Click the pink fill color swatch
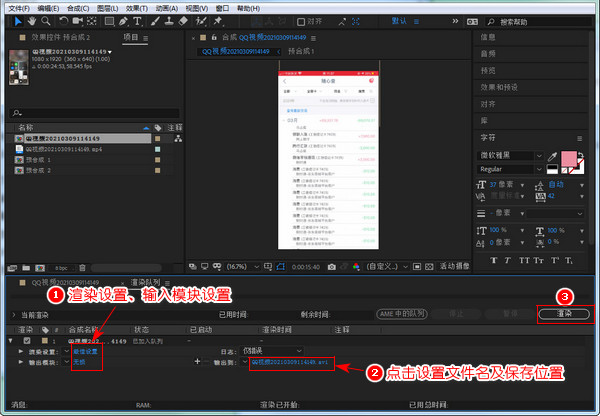Image resolution: width=600 pixels, height=416 pixels. pyautogui.click(x=569, y=159)
